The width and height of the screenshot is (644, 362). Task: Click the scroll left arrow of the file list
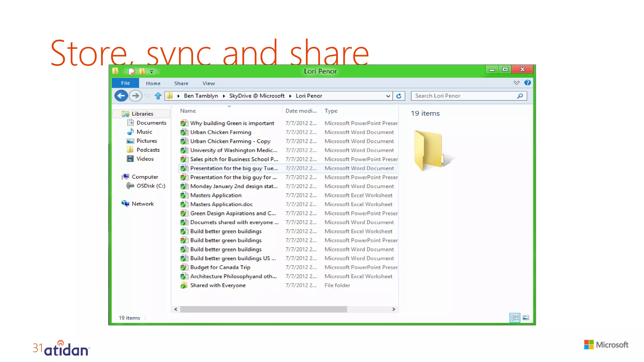pyautogui.click(x=176, y=309)
